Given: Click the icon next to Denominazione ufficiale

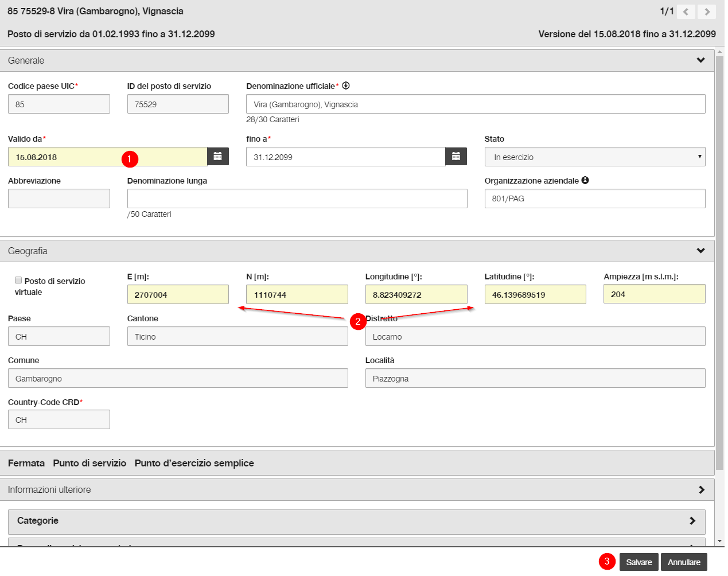Looking at the screenshot, I should pyautogui.click(x=346, y=85).
